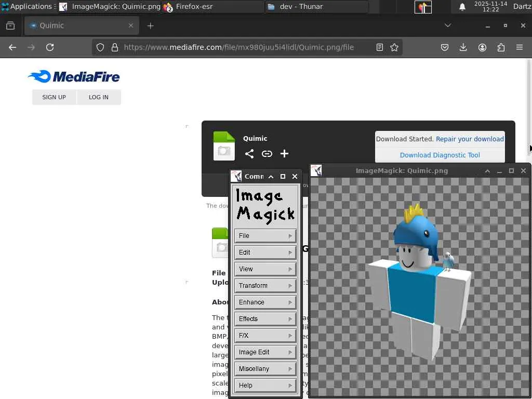The height and width of the screenshot is (399, 532).
Task: Go back in Firefox history
Action: pyautogui.click(x=12, y=47)
